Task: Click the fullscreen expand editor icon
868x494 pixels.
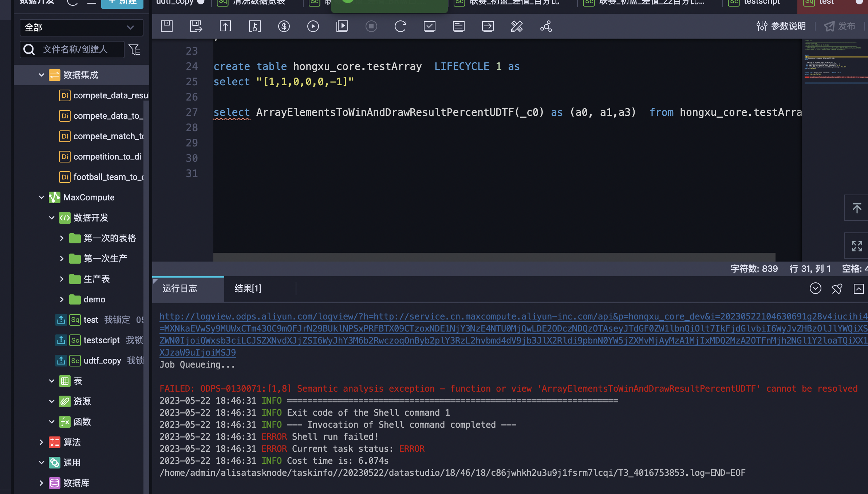Action: click(857, 246)
